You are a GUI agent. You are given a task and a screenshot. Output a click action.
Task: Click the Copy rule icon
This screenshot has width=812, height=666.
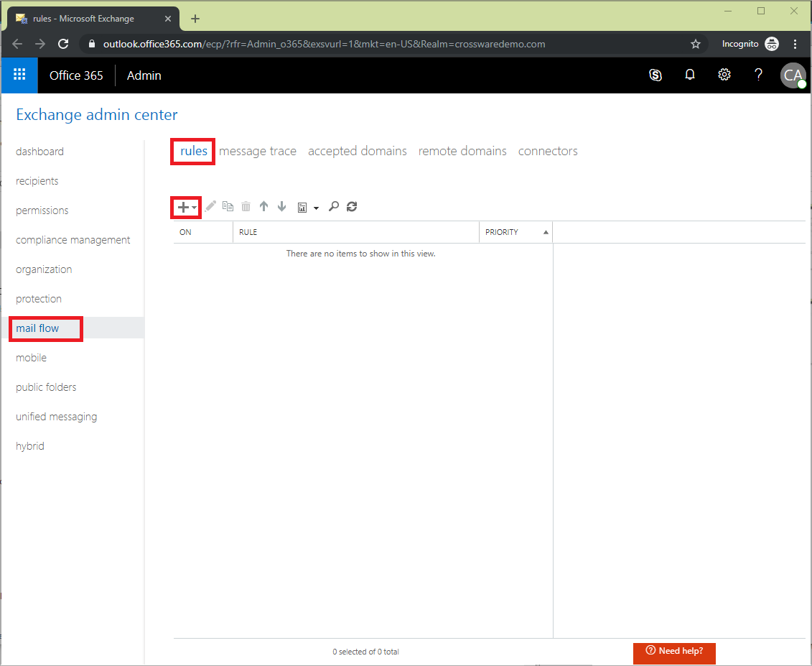point(228,207)
